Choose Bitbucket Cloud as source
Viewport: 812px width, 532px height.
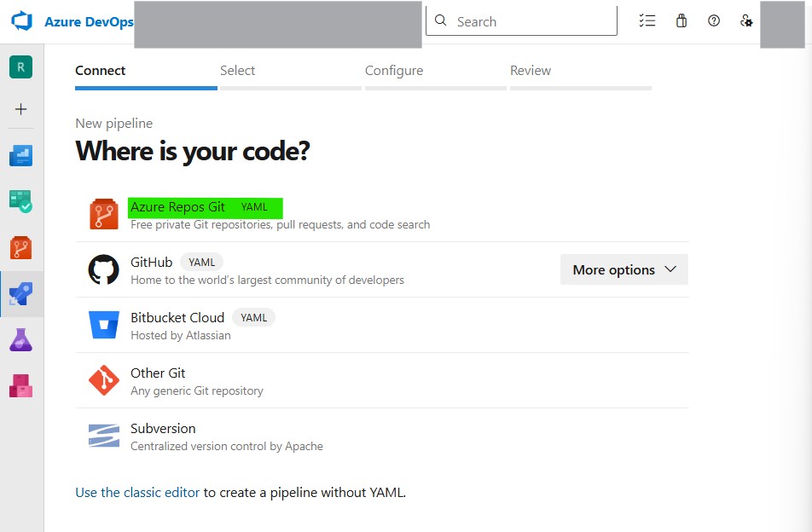point(382,325)
